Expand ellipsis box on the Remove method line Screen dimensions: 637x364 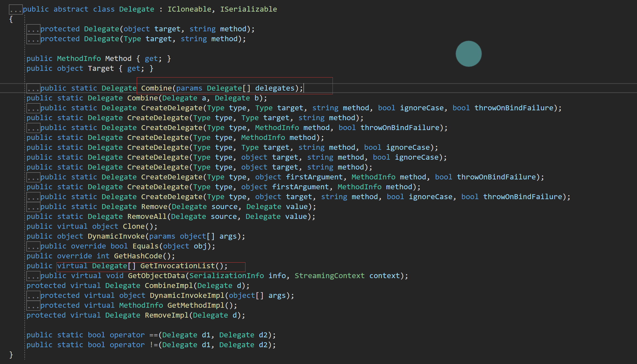pos(33,207)
